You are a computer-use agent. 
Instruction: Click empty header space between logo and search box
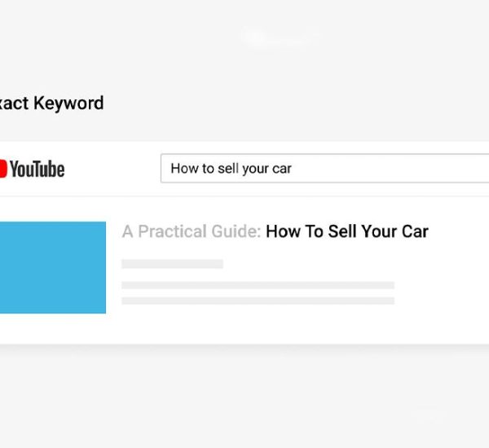[112, 169]
